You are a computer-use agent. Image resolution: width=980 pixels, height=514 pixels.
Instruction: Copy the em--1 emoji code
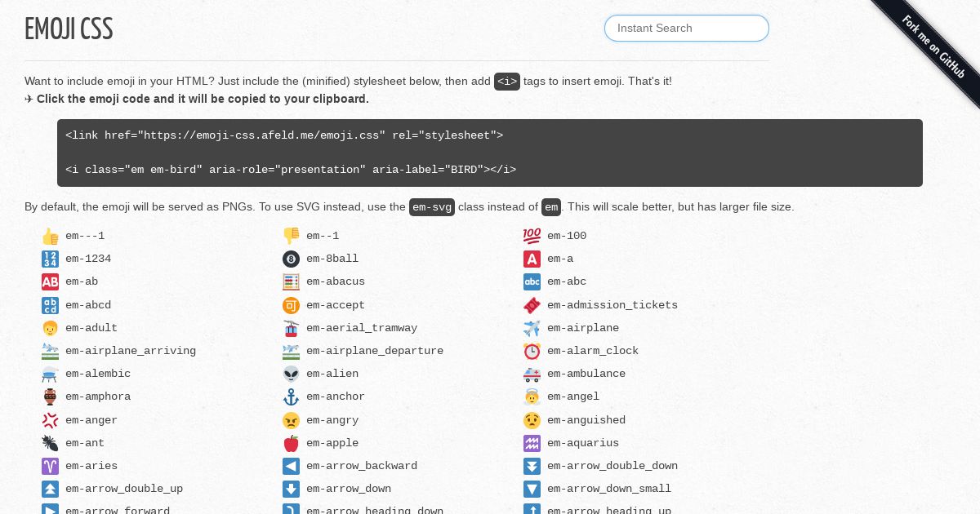323,236
